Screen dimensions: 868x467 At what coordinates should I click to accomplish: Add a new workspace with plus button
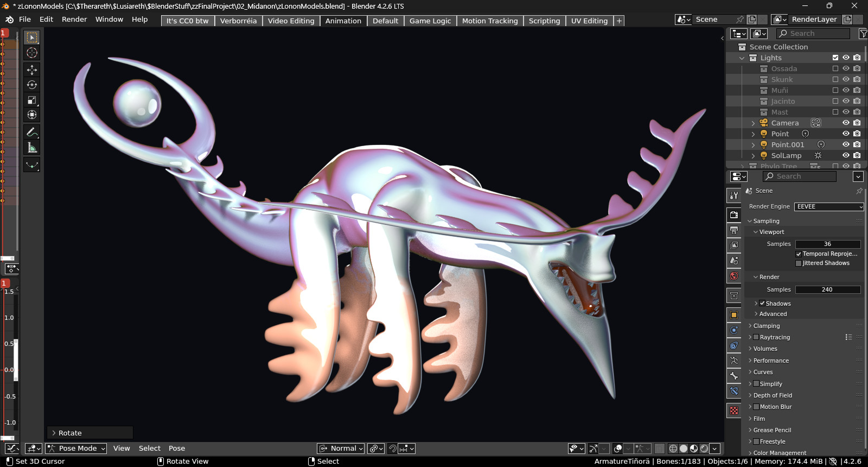point(619,21)
